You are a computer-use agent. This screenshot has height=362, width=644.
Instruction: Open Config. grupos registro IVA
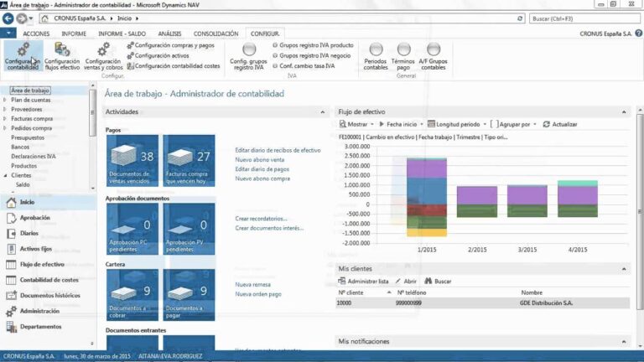pos(248,56)
